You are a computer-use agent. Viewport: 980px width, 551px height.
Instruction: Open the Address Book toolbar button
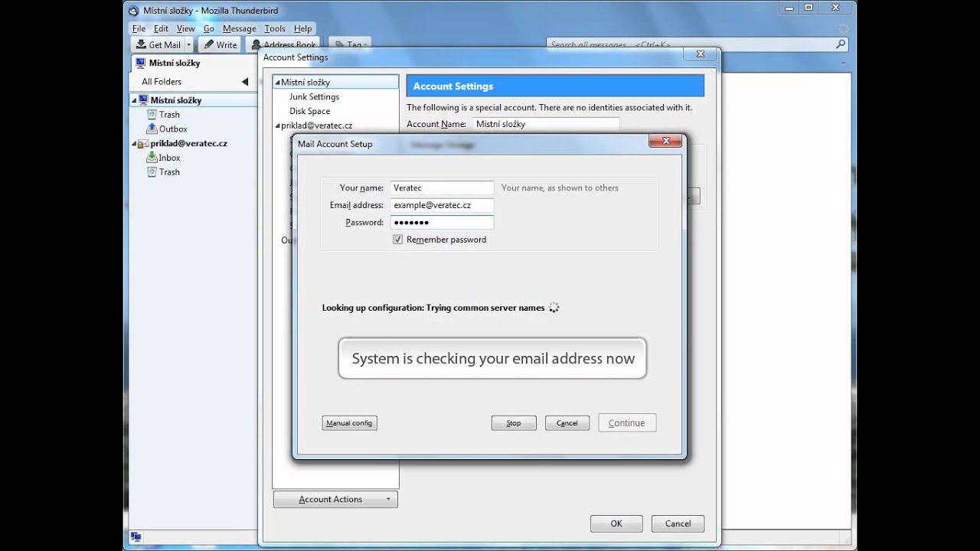pyautogui.click(x=283, y=45)
